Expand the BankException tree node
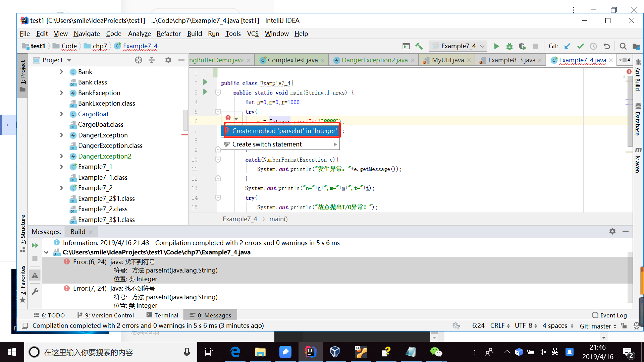The width and height of the screenshot is (644, 362). 61,93
